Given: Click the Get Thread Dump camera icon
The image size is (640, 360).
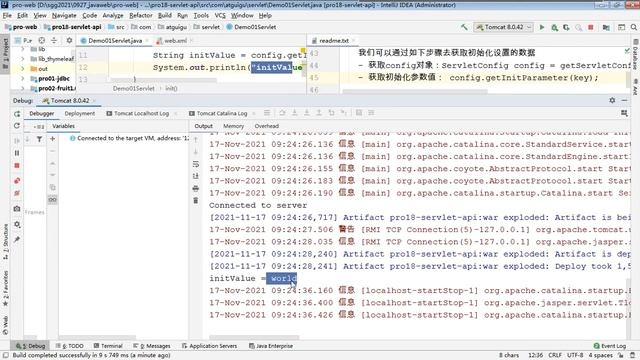Looking at the screenshot, I should click(x=17, y=209).
